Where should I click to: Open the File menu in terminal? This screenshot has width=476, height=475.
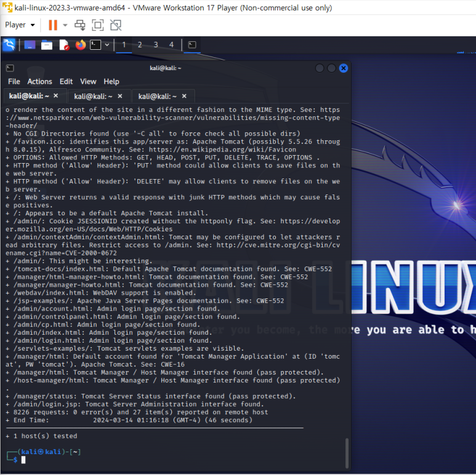click(14, 82)
